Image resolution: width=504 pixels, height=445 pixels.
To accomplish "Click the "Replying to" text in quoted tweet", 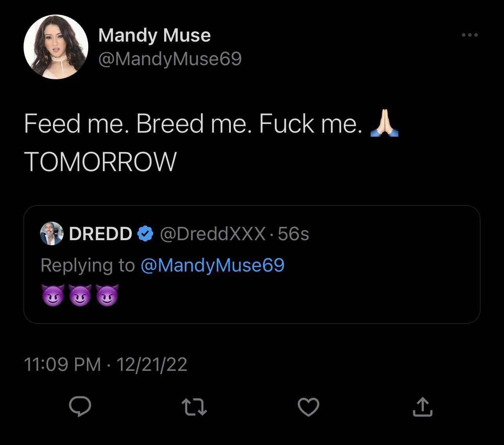I will point(88,265).
